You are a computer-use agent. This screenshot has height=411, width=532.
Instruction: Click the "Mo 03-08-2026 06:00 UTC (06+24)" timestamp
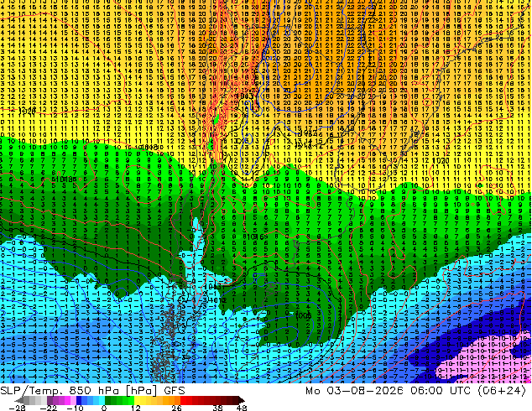416,390
